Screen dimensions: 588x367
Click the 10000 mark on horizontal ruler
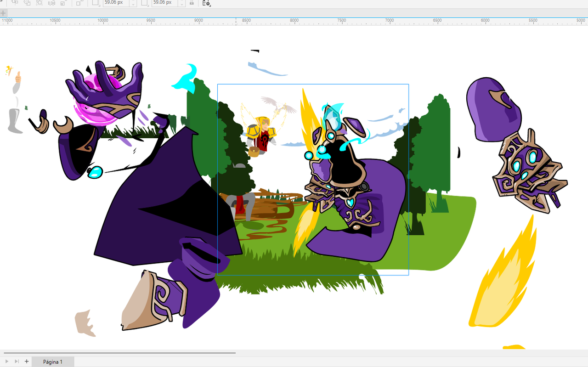103,21
